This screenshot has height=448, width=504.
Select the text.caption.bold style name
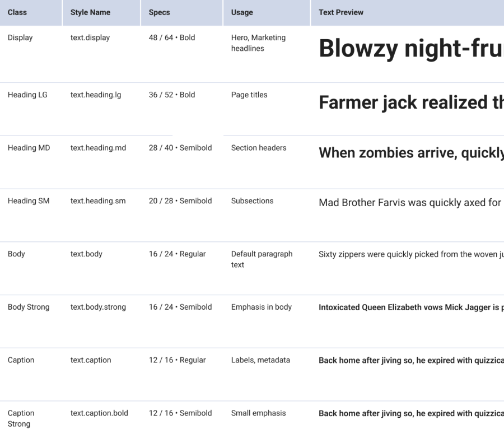point(99,413)
